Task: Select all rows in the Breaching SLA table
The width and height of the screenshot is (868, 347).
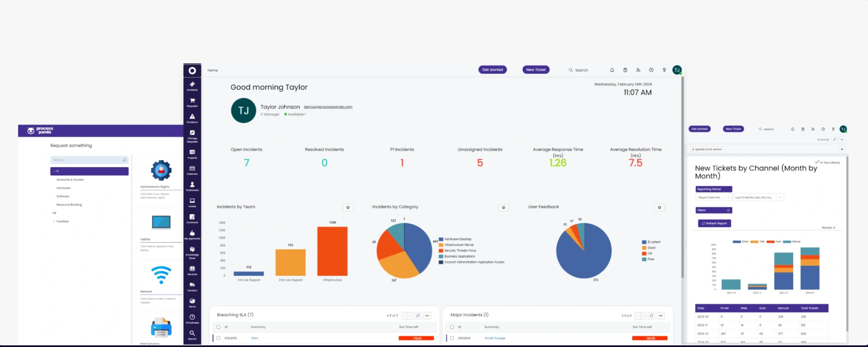Action: (218, 327)
